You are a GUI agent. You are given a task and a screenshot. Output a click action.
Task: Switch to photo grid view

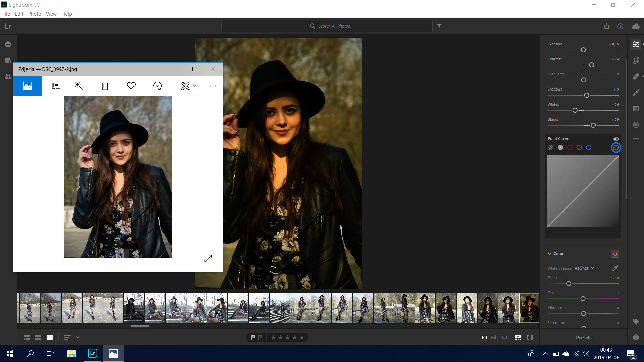click(x=27, y=337)
